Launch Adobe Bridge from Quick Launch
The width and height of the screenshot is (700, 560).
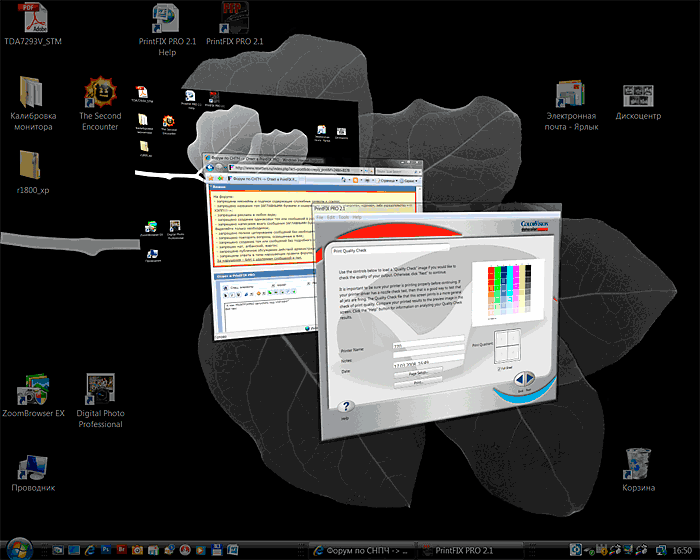point(122,550)
